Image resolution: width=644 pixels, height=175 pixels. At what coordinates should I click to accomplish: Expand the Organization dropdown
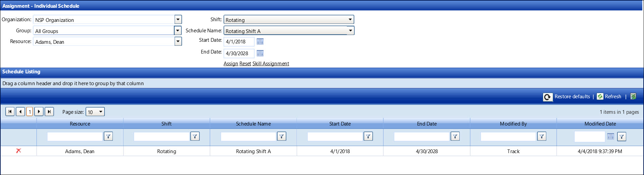click(x=178, y=20)
